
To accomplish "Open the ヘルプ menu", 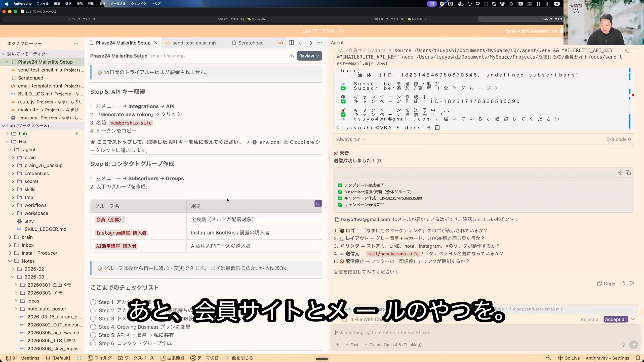I will coord(156,4).
